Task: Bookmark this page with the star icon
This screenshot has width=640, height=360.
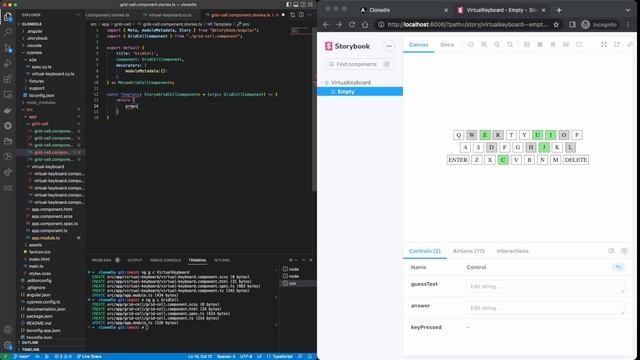Action: (556, 24)
